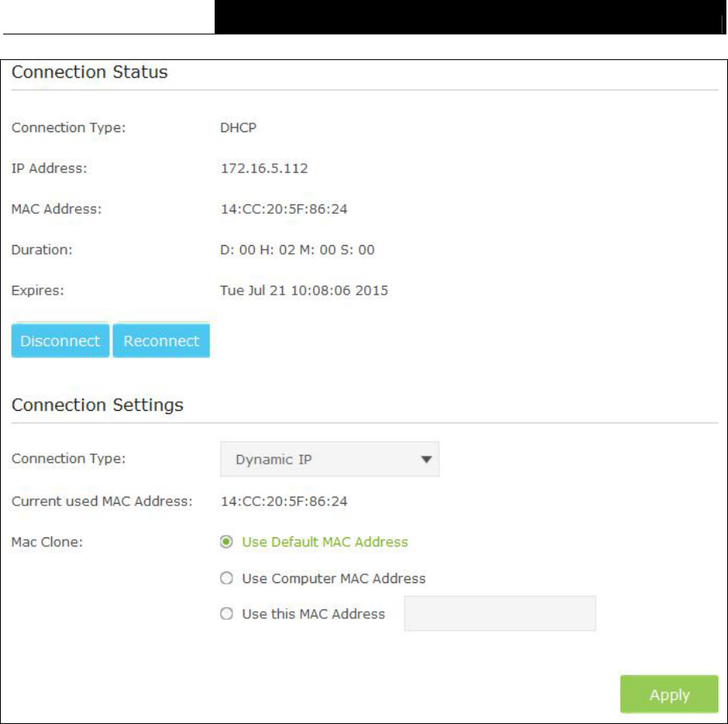Click the Expires label
The height and width of the screenshot is (724, 728).
click(x=38, y=290)
